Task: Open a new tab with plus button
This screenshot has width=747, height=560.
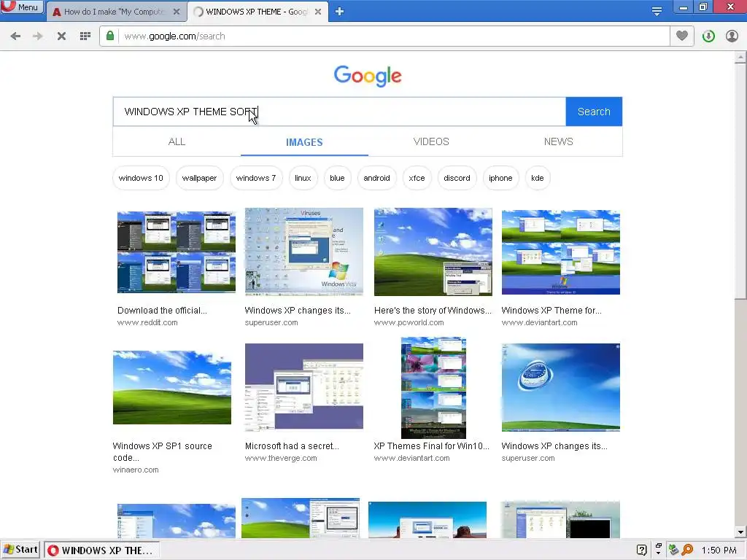Action: pyautogui.click(x=339, y=12)
